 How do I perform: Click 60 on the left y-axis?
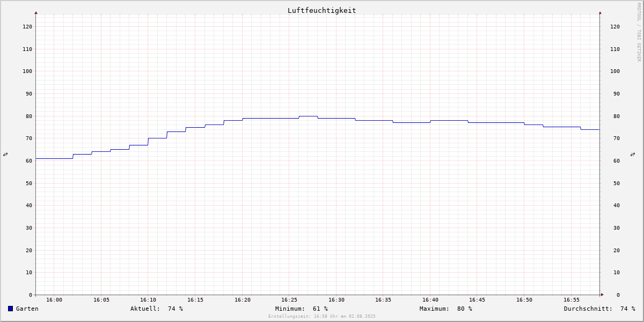29,160
